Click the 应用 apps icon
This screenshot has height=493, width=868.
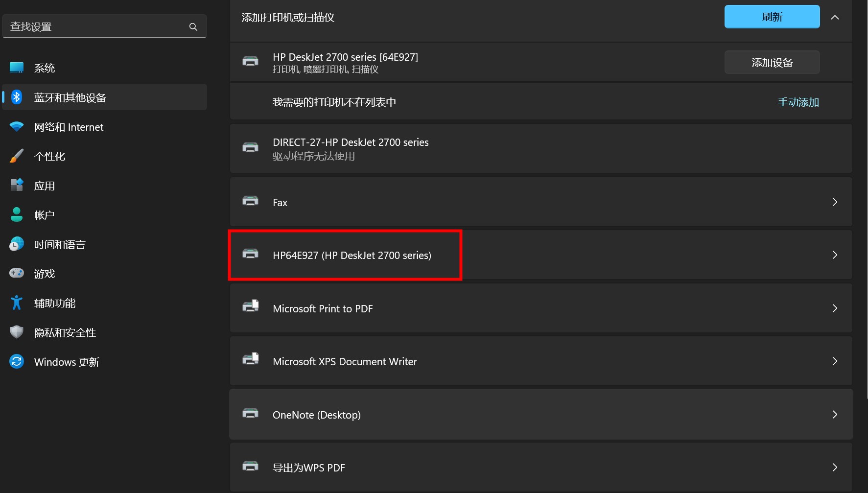[17, 185]
